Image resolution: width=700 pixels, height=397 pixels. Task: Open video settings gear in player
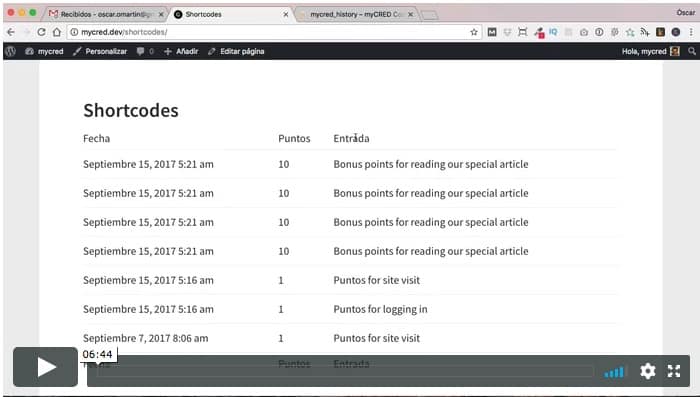pos(647,371)
